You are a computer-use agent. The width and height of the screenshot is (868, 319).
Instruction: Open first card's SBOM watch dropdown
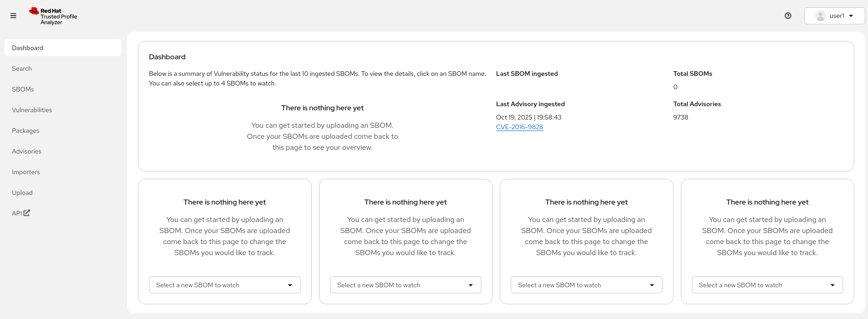point(224,285)
